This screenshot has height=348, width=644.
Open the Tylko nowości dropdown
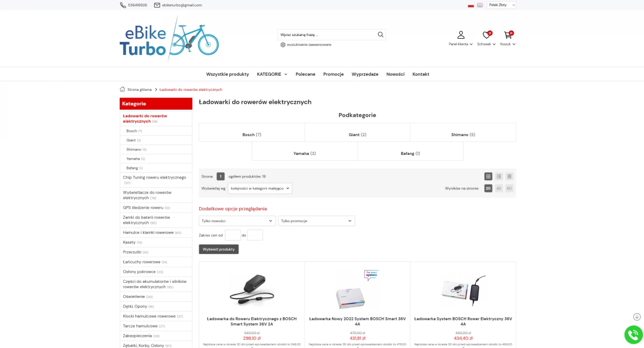(236, 221)
